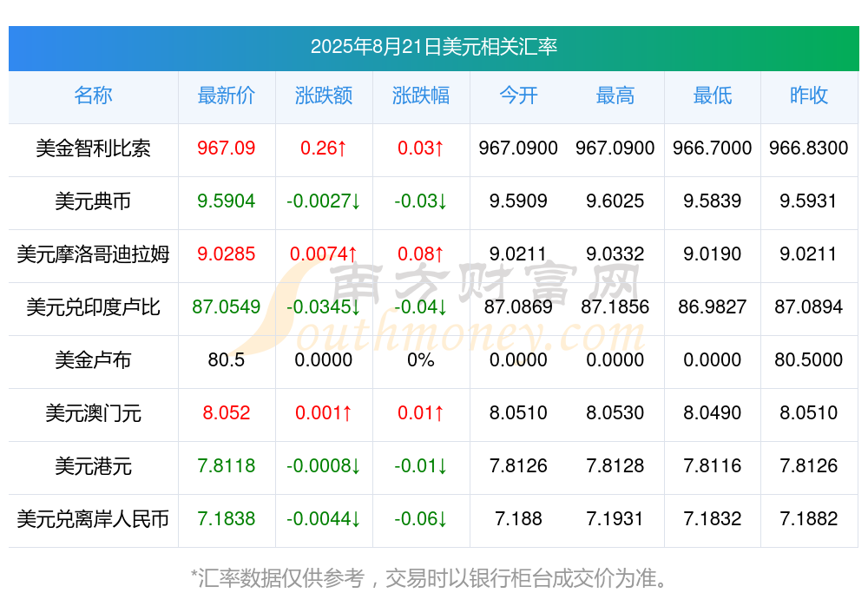Click opening value 9.5909
This screenshot has height=606, width=868.
(x=518, y=201)
